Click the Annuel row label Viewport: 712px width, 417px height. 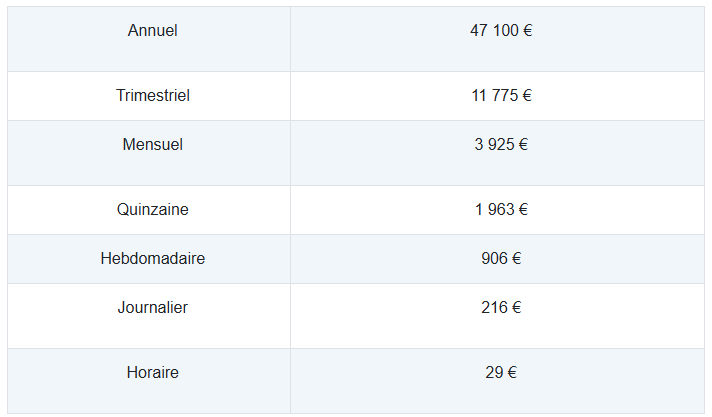coord(152,30)
